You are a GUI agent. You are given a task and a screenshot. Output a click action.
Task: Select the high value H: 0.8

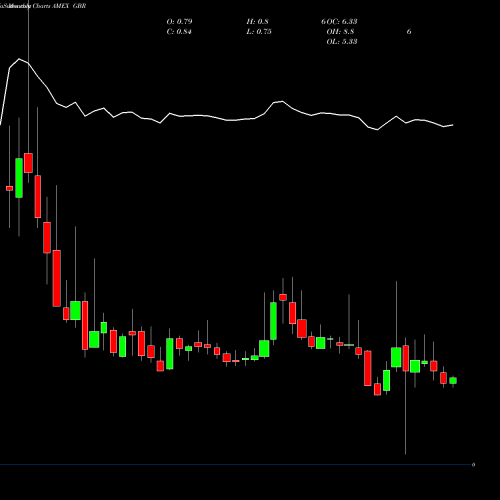pos(257,22)
